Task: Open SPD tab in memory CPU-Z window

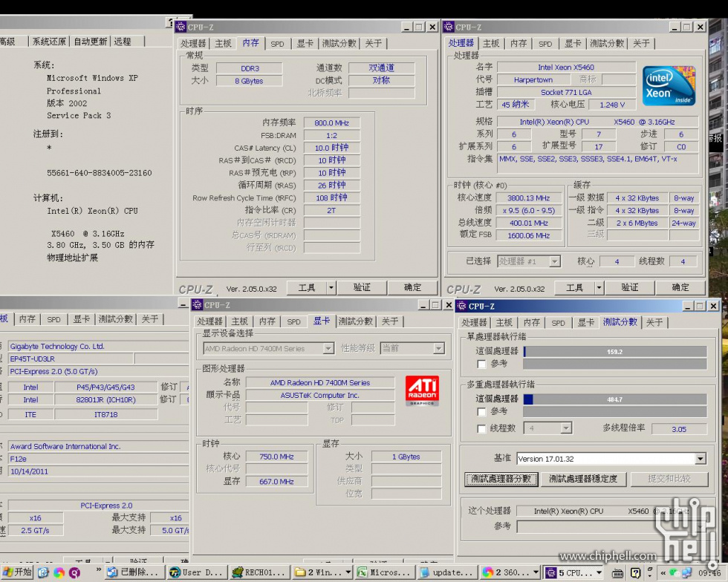Action: point(277,44)
